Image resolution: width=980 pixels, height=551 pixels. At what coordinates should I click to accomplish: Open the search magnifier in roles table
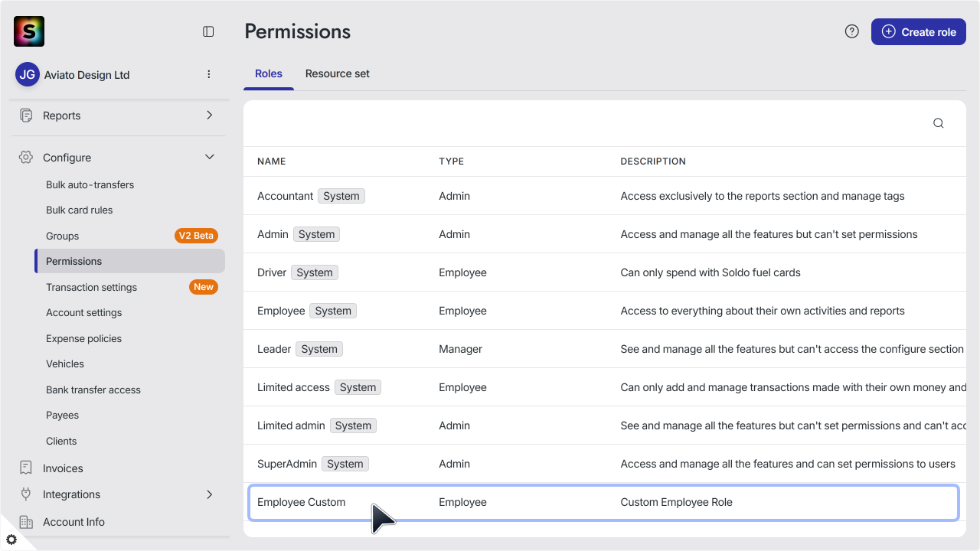[939, 123]
